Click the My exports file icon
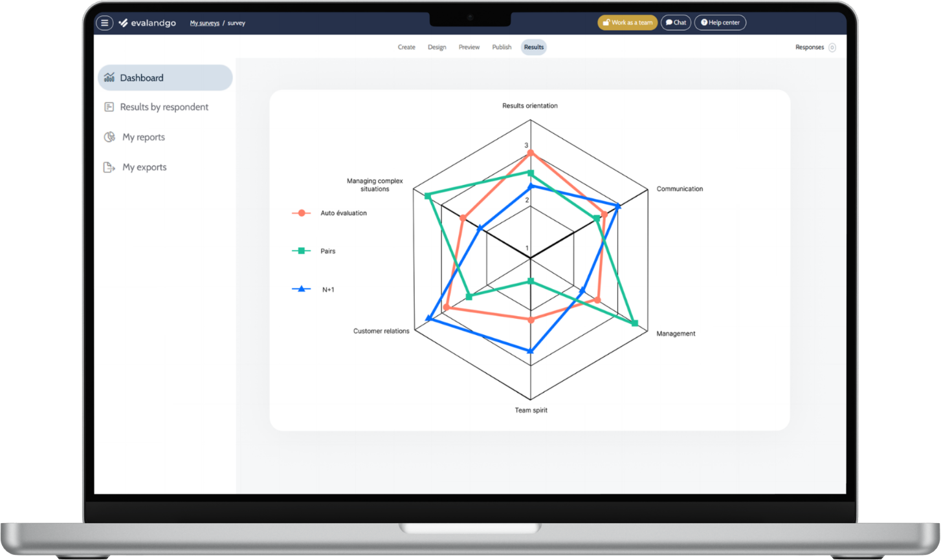 [x=109, y=167]
